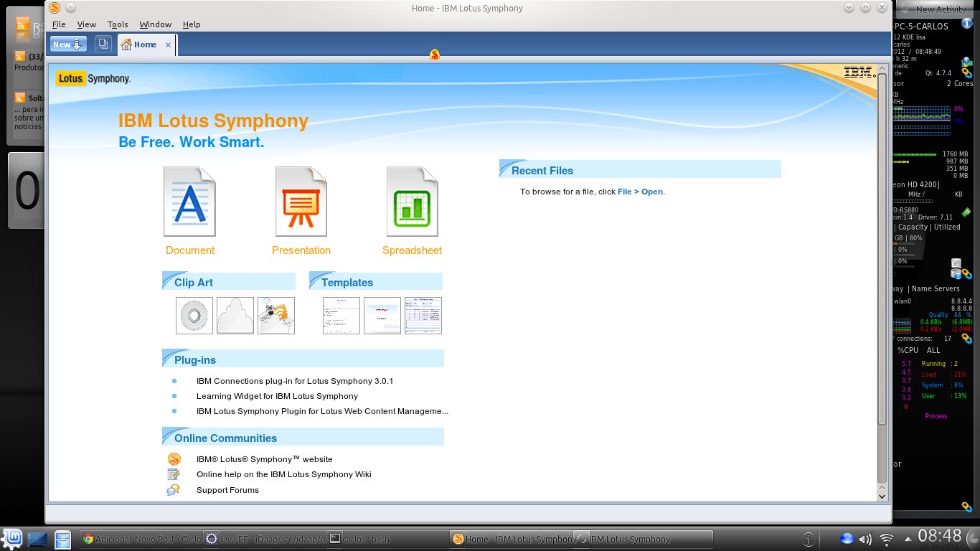This screenshot has height=551, width=980.
Task: Click the orange indicator below the tab bar
Action: pos(434,55)
